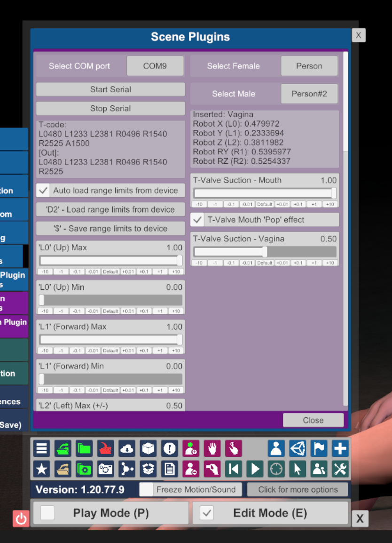Viewport: 392px width, 543px height.
Task: Click the blue single person icon
Action: pos(276,448)
